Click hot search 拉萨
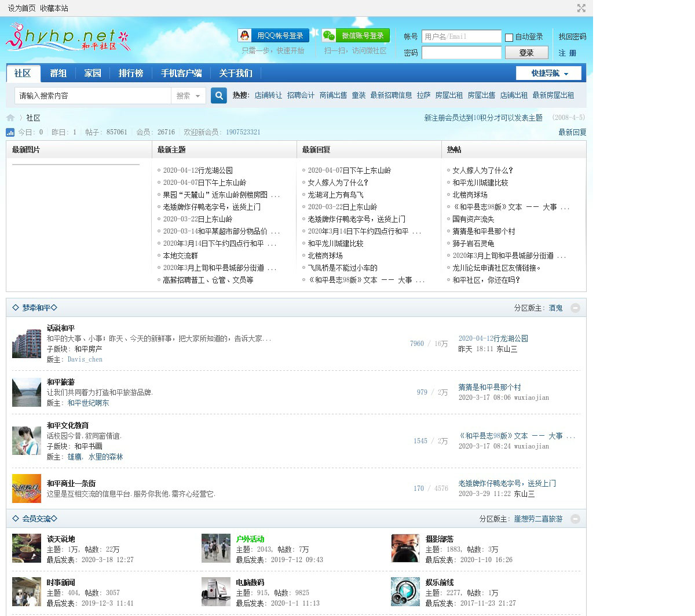695x616 pixels. (424, 95)
